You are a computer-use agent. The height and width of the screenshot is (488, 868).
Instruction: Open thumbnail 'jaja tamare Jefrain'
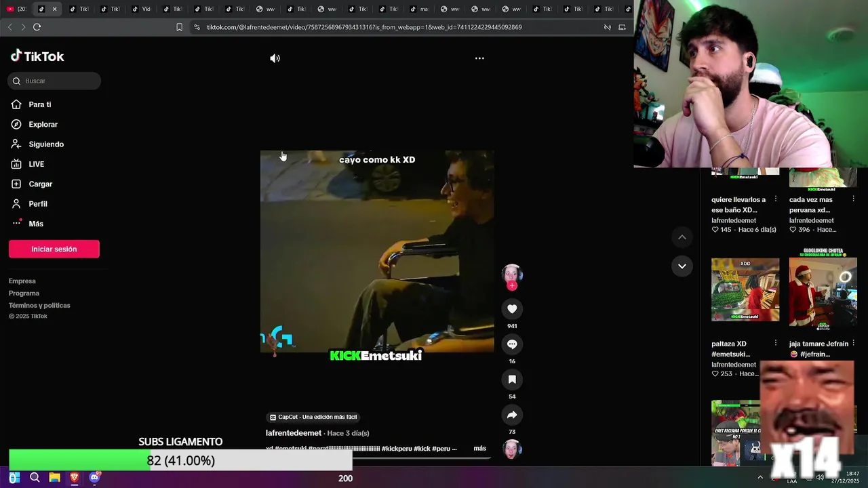click(x=823, y=289)
